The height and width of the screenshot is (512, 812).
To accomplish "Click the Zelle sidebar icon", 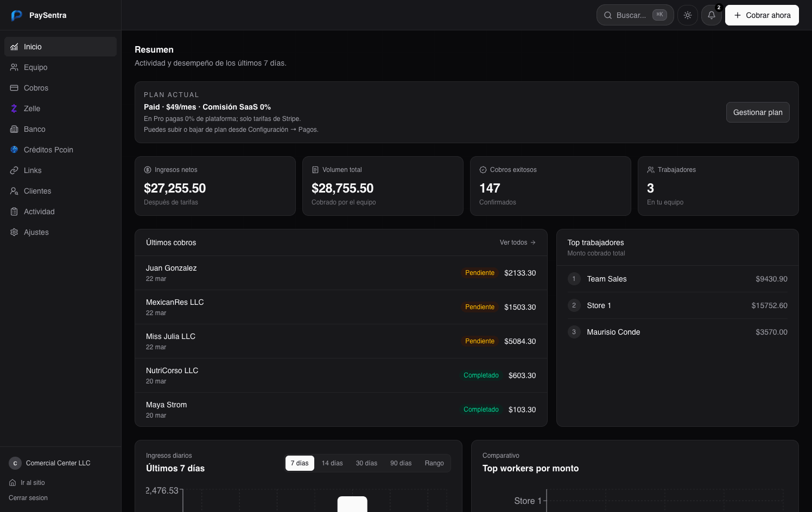I will [x=14, y=108].
